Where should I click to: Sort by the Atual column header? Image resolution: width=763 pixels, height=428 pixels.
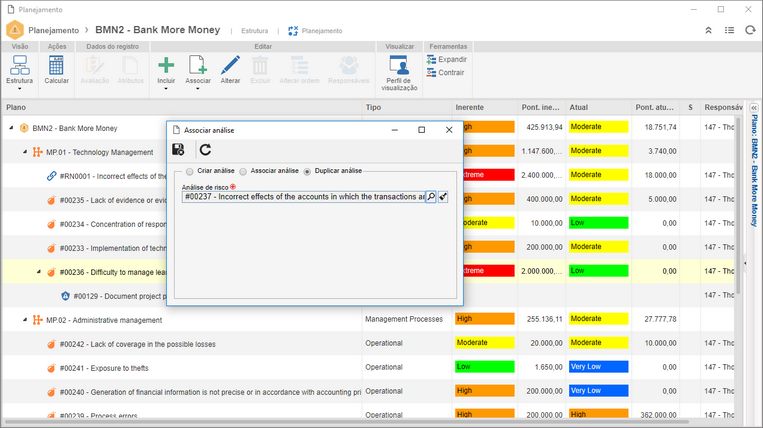click(599, 107)
